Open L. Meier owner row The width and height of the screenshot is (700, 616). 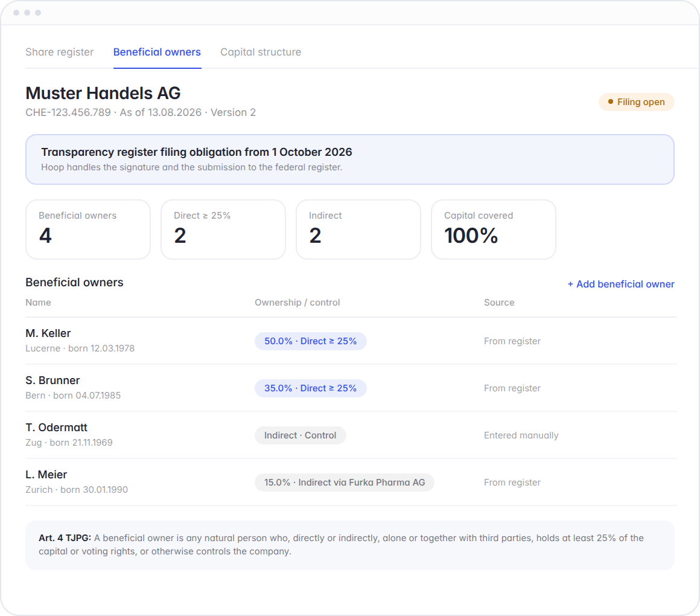[x=351, y=482]
